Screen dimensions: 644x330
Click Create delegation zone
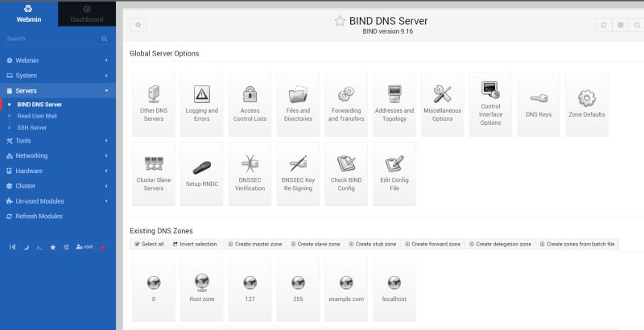tap(500, 244)
